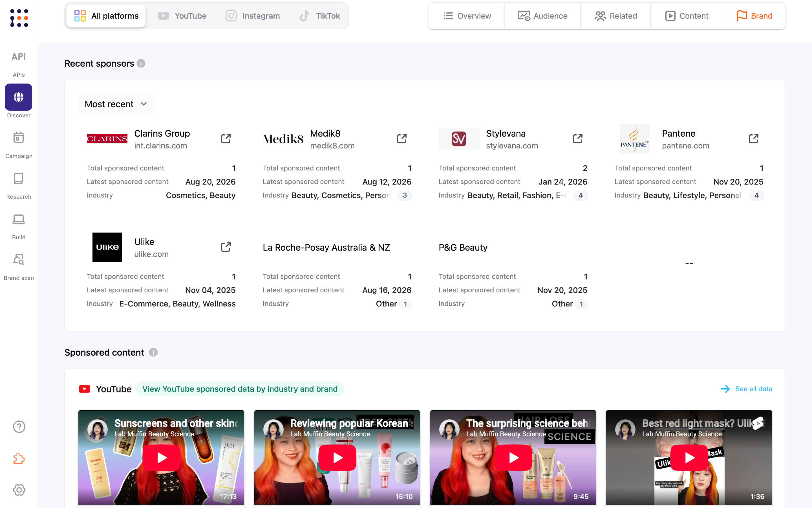Open Clarins Group external link icon
The height and width of the screenshot is (508, 812).
pos(226,138)
